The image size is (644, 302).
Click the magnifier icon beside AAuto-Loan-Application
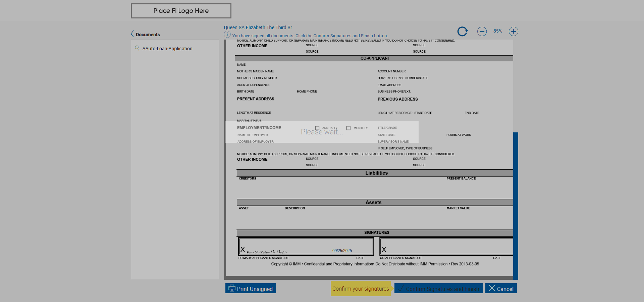tap(137, 48)
